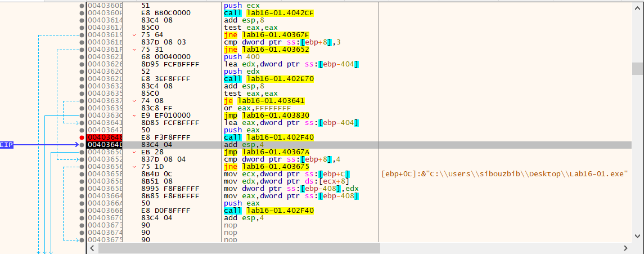644x254 pixels.
Task: Click jump direction arrow beside bytes EB 28
Action: pos(133,152)
